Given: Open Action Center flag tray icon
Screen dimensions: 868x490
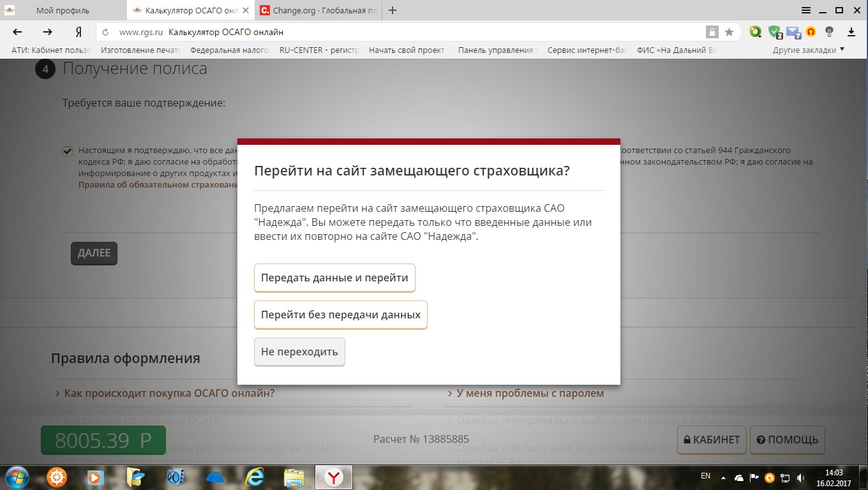Looking at the screenshot, I should click(754, 477).
